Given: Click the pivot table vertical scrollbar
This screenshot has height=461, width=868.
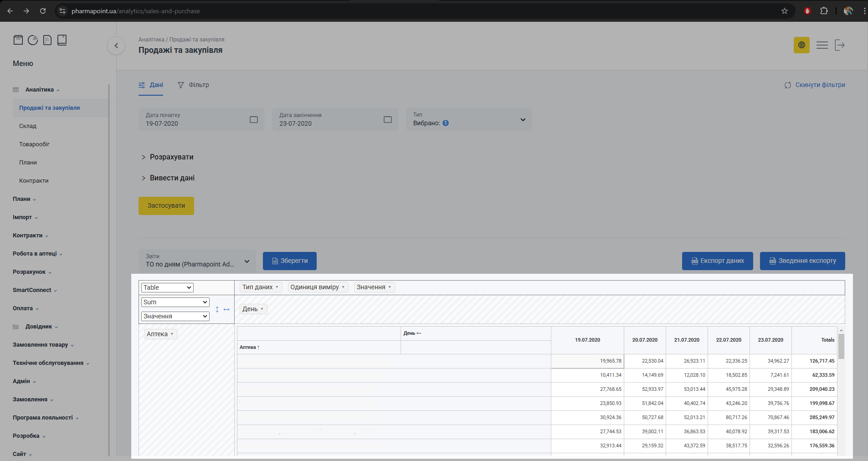Looking at the screenshot, I should [841, 346].
